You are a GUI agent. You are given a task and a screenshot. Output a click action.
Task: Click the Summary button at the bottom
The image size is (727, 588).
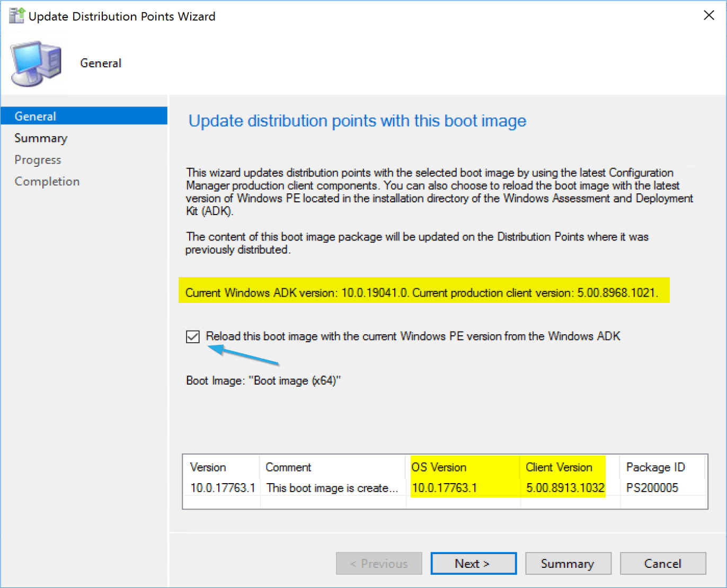pyautogui.click(x=568, y=563)
